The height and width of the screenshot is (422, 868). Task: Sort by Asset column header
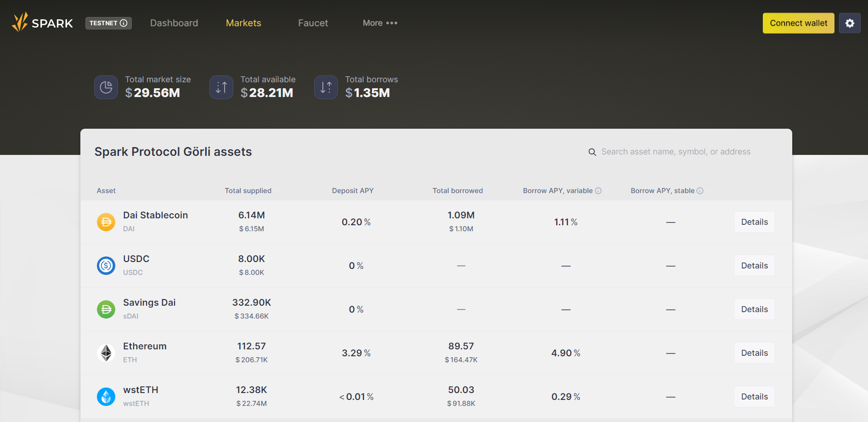click(x=106, y=191)
